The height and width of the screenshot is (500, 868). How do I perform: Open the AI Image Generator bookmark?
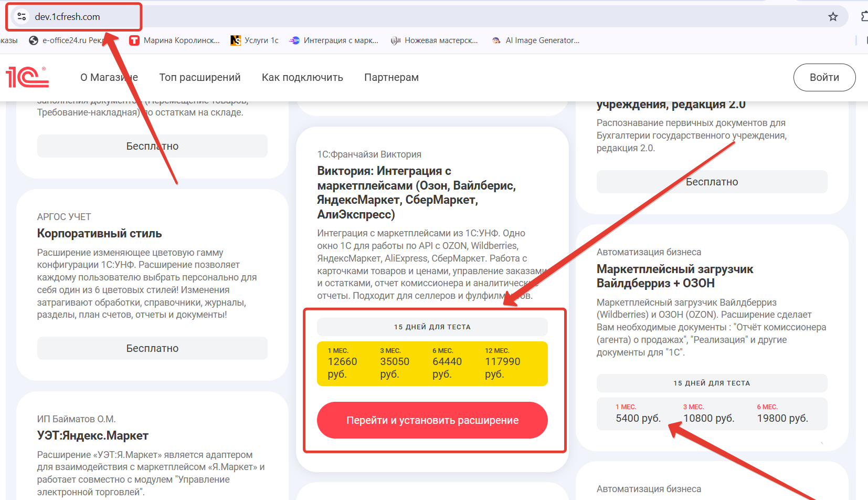coord(536,40)
